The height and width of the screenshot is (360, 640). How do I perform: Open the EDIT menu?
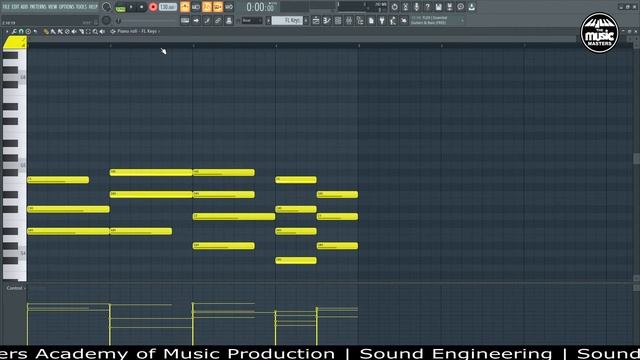coord(16,7)
